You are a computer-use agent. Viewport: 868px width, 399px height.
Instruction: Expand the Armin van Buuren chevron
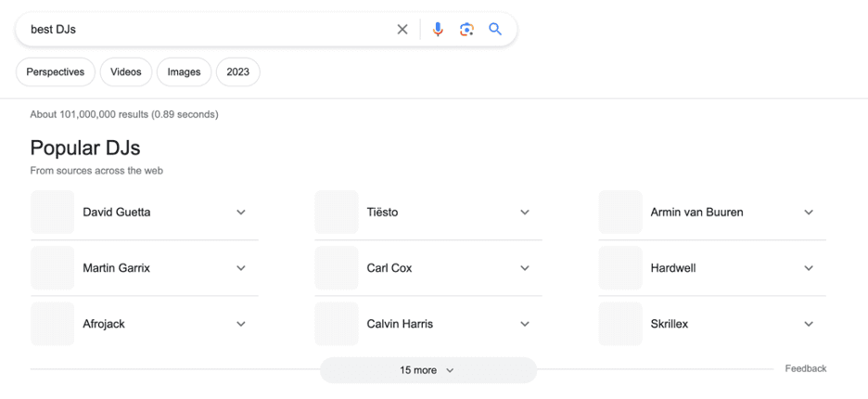coord(809,212)
